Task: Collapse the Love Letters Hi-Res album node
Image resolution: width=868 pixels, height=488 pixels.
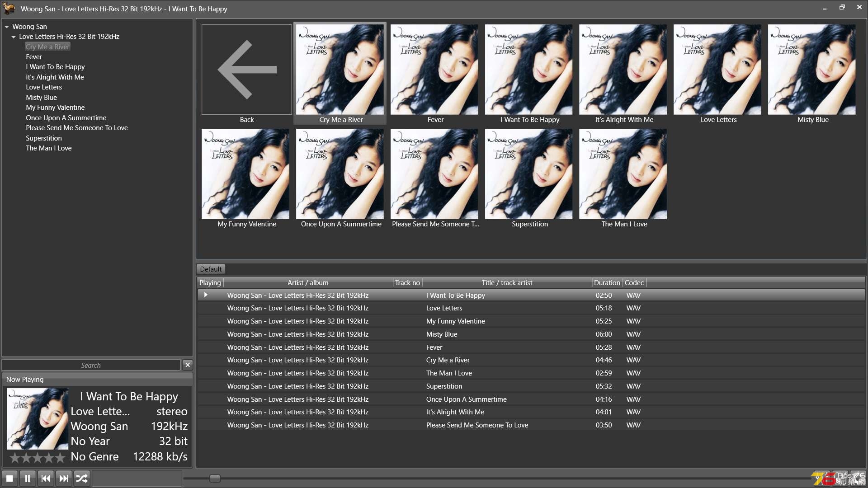Action: pos(14,37)
